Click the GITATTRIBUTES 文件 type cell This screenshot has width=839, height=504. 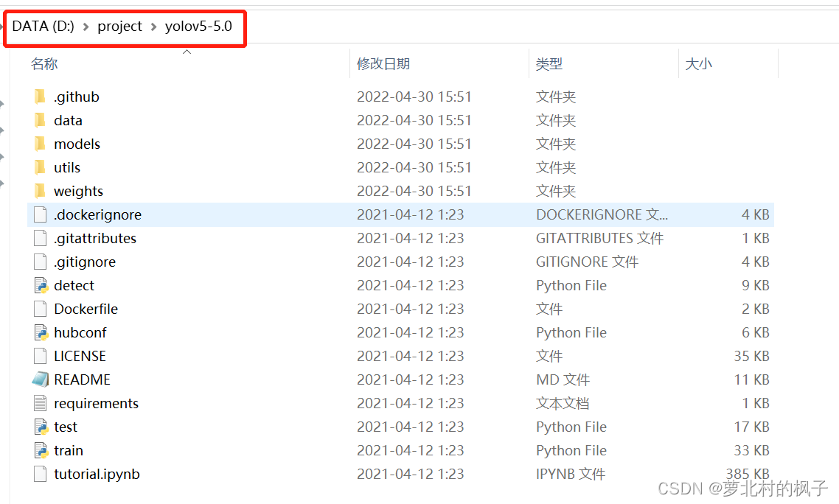(600, 238)
